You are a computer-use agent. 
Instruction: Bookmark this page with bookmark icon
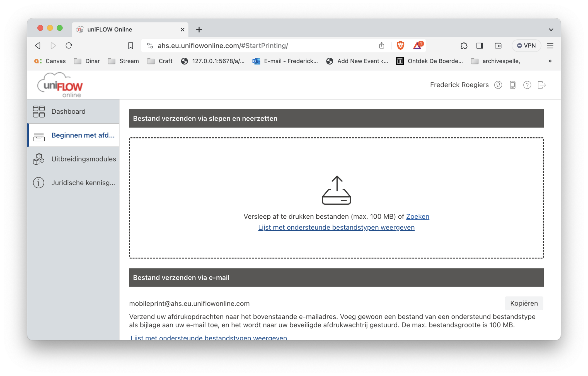(130, 46)
